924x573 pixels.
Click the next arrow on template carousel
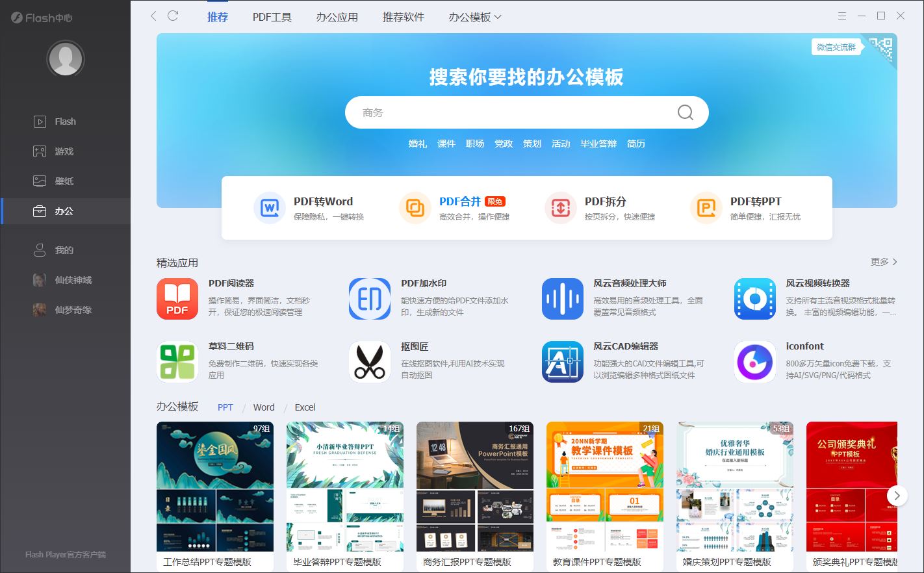(897, 495)
